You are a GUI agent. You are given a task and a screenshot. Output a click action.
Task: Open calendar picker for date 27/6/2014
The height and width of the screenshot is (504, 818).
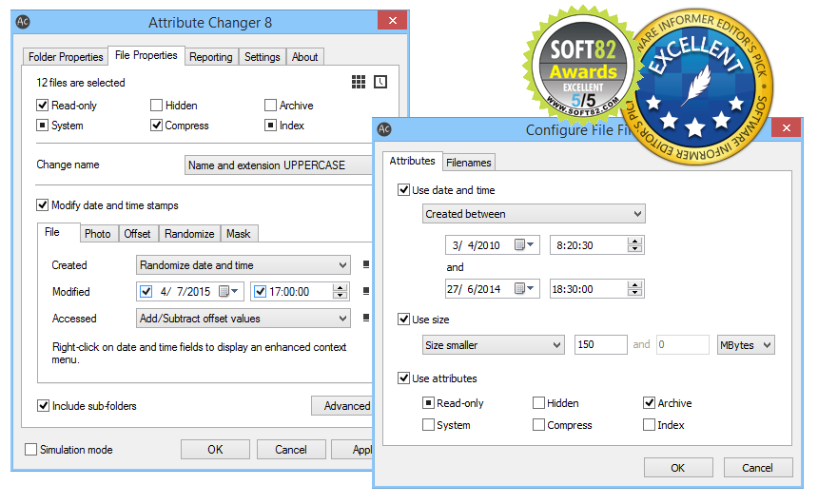524,288
